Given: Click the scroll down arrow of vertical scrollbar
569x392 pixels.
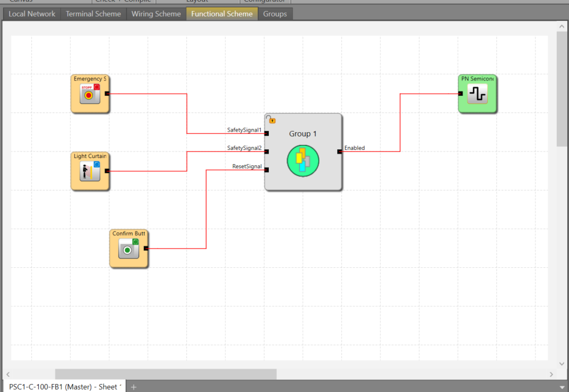Looking at the screenshot, I should pyautogui.click(x=562, y=364).
